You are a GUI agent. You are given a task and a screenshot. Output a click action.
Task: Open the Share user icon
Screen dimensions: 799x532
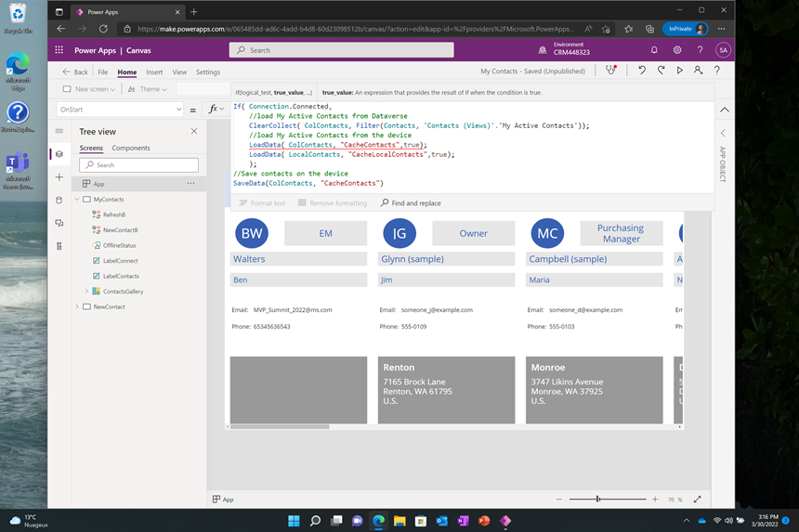click(x=698, y=71)
